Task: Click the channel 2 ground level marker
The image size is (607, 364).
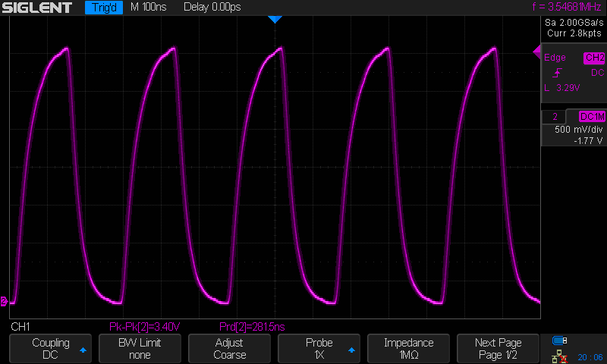Action: (4, 301)
